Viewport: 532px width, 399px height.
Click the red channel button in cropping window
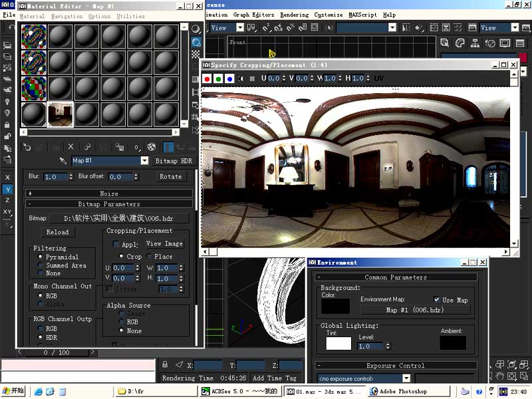point(207,78)
